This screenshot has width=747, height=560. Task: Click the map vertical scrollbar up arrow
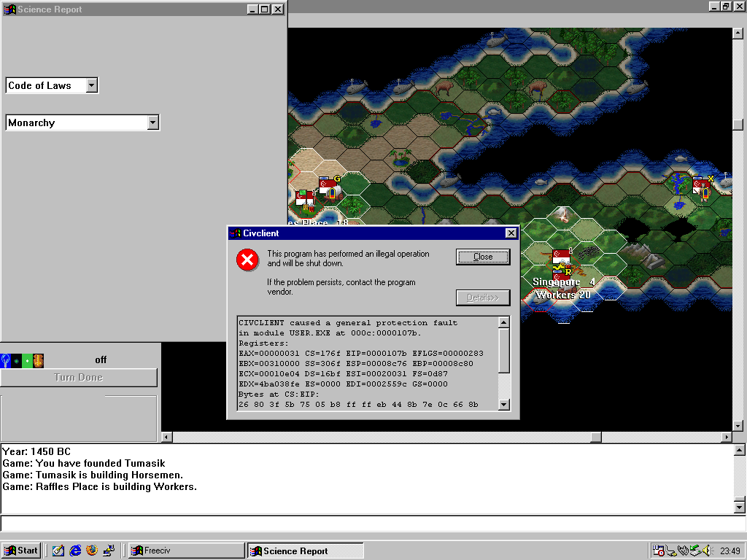[738, 34]
